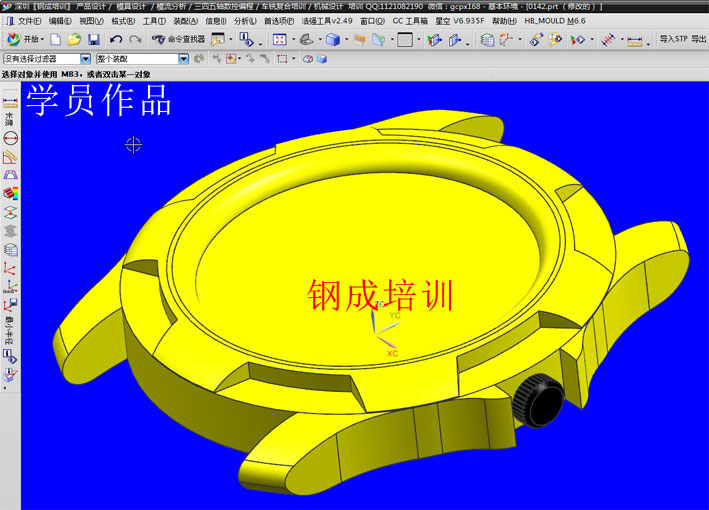Image resolution: width=709 pixels, height=510 pixels.
Task: Expand the 没有选择过滤器 selection filter dropdown
Action: pos(85,59)
